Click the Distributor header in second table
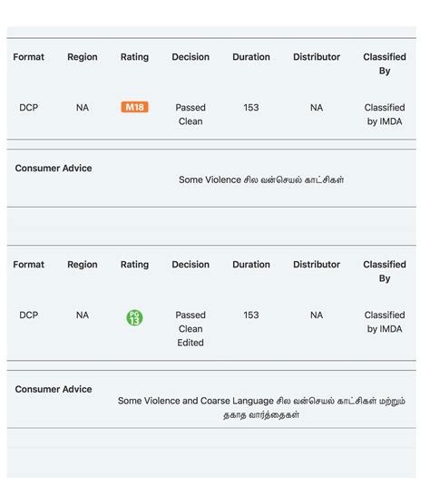Screen dimensions: 430x504 coord(317,265)
